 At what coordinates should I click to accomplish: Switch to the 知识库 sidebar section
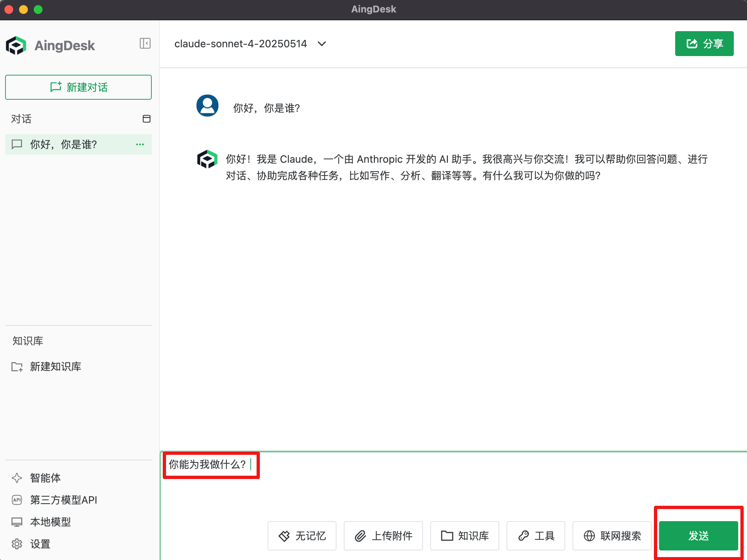click(x=27, y=341)
